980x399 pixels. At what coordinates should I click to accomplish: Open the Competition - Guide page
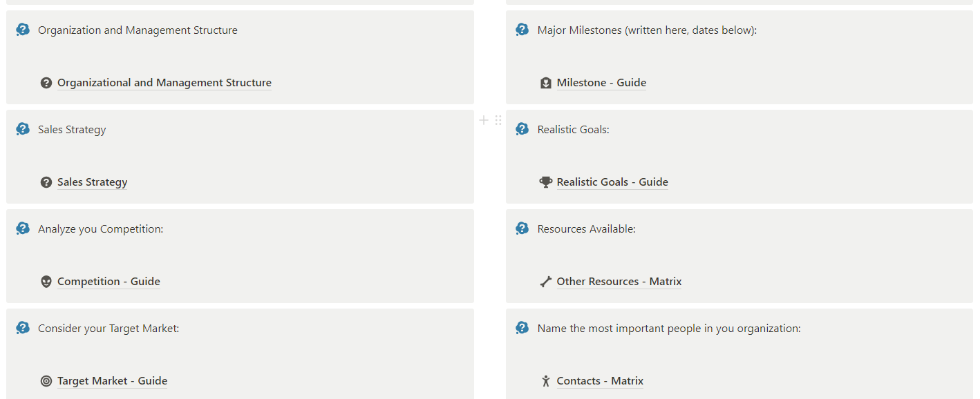[109, 282]
